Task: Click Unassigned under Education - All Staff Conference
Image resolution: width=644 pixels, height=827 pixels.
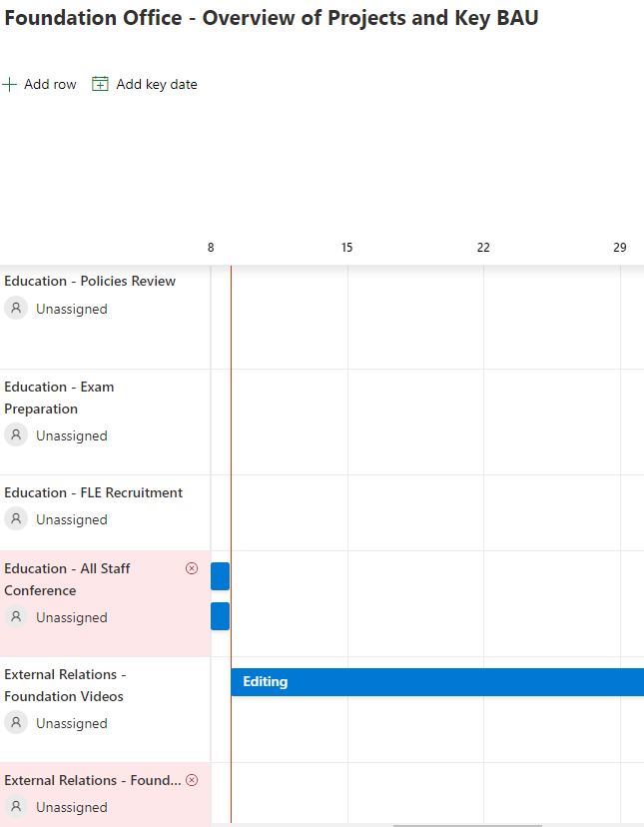Action: 72,617
